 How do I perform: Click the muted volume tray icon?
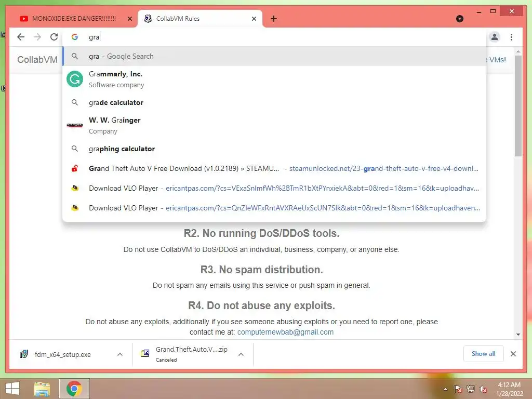(x=483, y=389)
